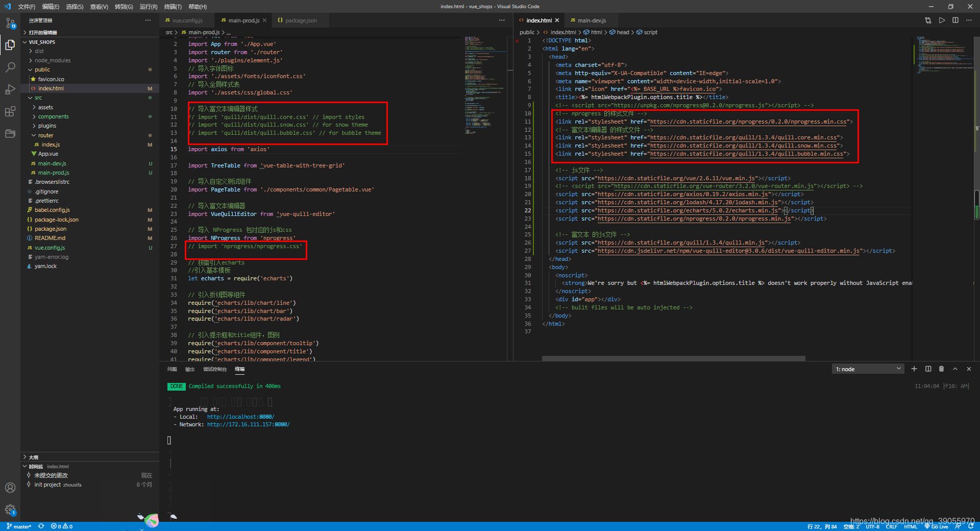This screenshot has height=531, width=980.
Task: Open the vue.min.js CDN link in index.html
Action: [676, 178]
